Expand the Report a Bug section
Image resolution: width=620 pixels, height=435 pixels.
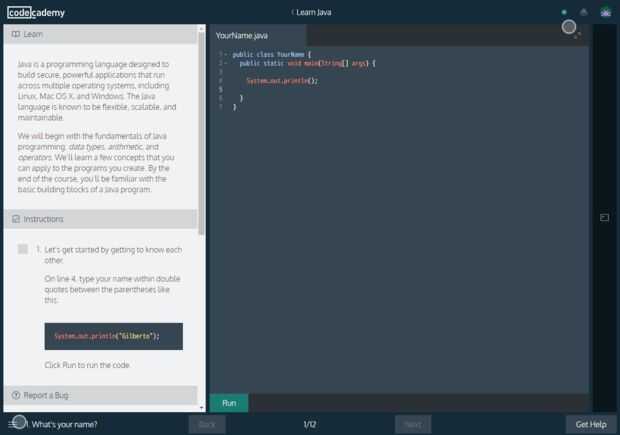coord(100,395)
